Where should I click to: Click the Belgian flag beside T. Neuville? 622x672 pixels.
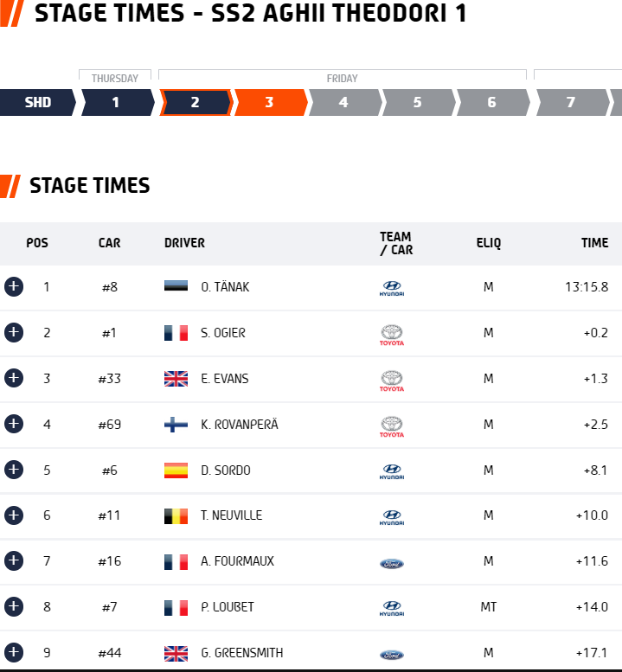[x=176, y=516]
